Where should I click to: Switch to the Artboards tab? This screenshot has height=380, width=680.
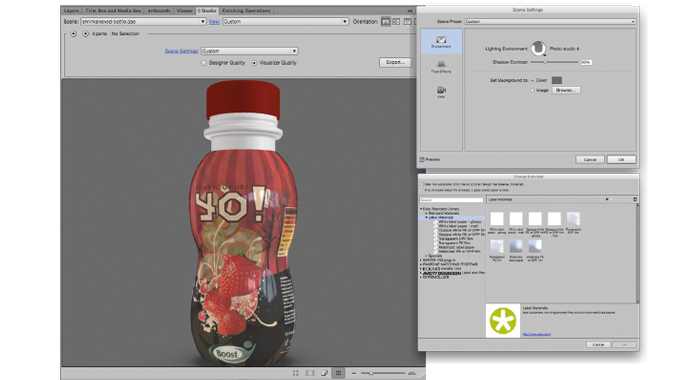point(159,10)
